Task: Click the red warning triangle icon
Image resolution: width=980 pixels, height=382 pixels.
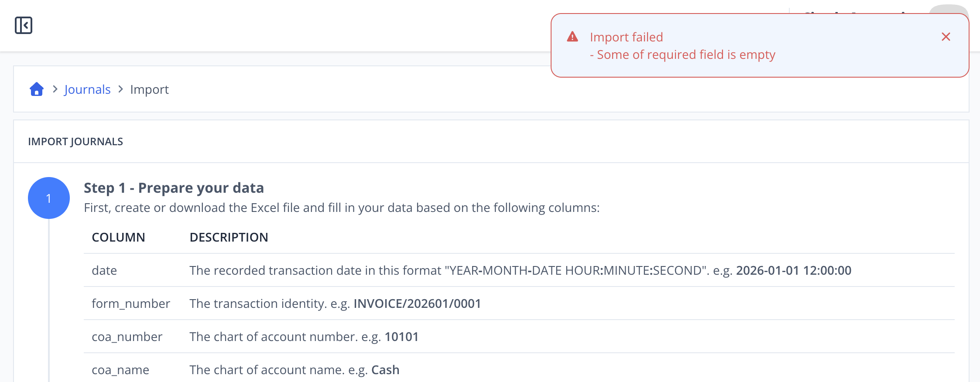Action: point(572,37)
